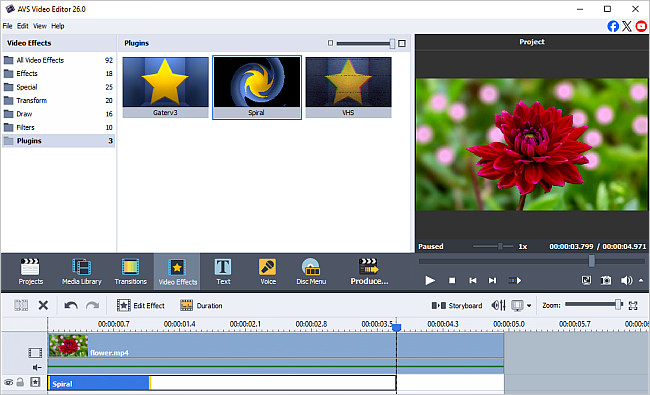Open All Video Effects folder

pyautogui.click(x=58, y=60)
